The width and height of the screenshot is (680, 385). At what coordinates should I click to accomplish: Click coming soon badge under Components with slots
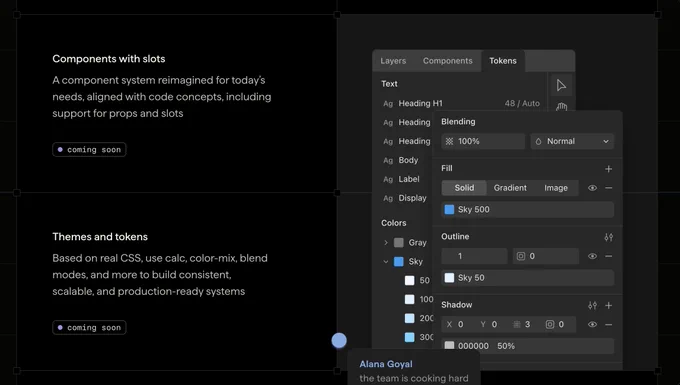89,150
